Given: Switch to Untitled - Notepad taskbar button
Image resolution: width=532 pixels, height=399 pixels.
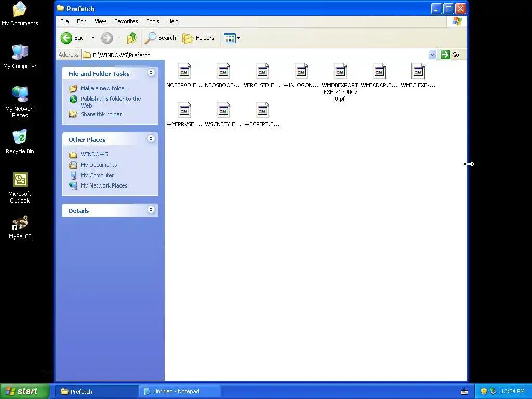Looking at the screenshot, I should pos(179,392).
